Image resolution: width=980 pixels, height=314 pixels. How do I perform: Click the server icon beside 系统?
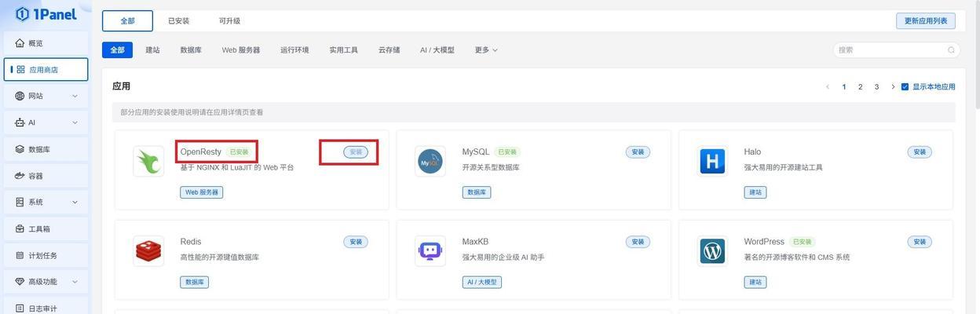(x=20, y=202)
